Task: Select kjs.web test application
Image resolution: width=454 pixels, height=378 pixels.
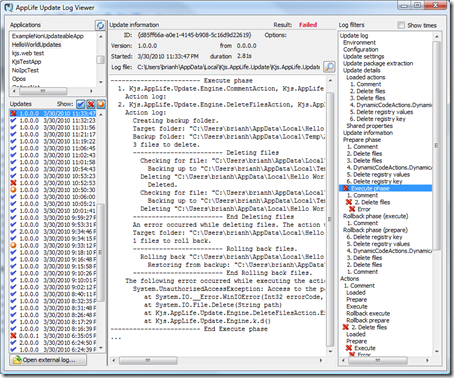Action: pyautogui.click(x=28, y=53)
